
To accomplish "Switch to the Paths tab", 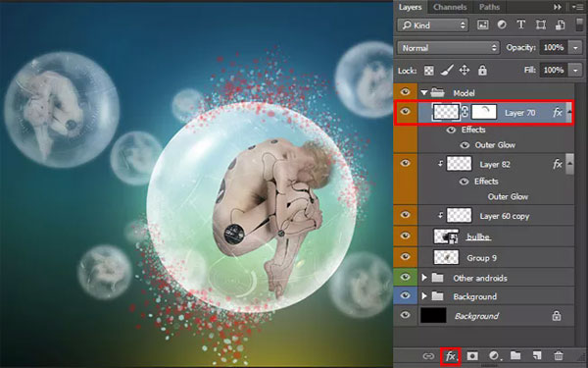I will 489,7.
